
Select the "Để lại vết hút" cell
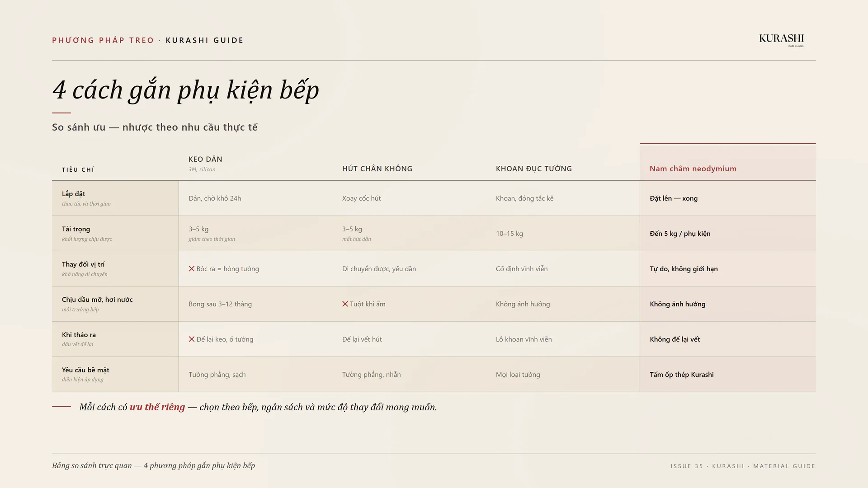[362, 339]
